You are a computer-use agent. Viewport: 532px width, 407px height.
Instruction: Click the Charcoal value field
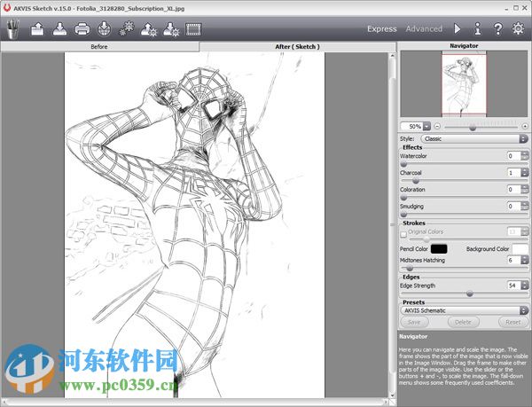click(513, 173)
